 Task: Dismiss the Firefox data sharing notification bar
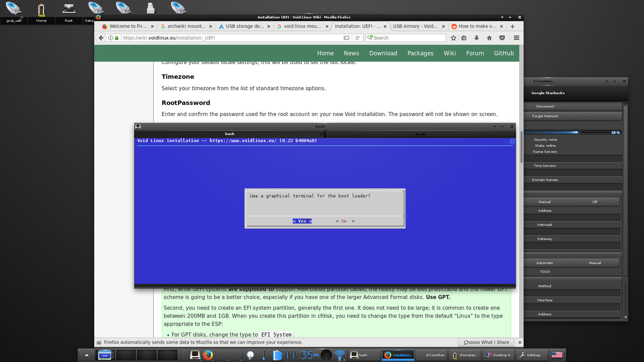tap(520, 342)
